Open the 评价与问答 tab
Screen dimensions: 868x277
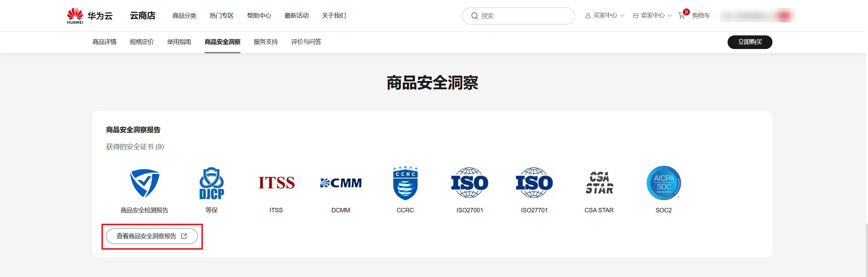[x=306, y=42]
